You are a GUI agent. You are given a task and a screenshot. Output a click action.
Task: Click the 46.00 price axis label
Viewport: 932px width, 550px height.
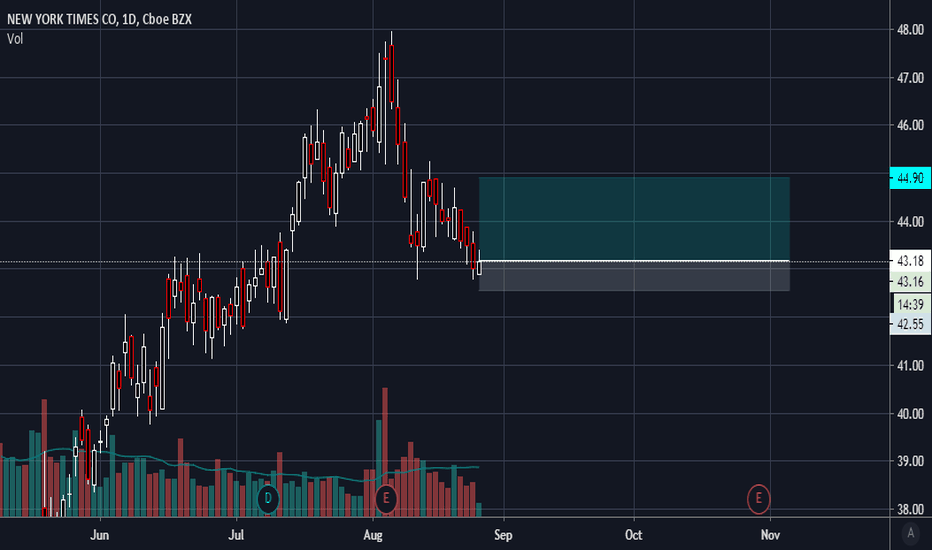pos(910,125)
